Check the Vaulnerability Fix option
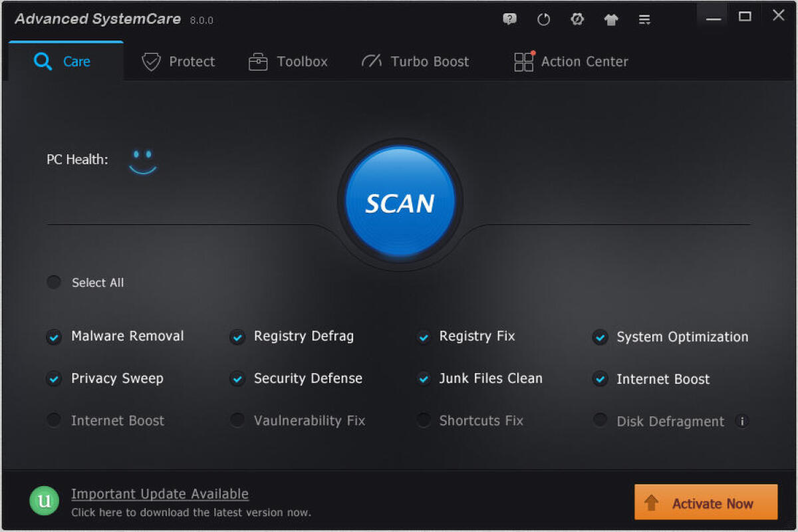Image resolution: width=798 pixels, height=532 pixels. pos(237,420)
